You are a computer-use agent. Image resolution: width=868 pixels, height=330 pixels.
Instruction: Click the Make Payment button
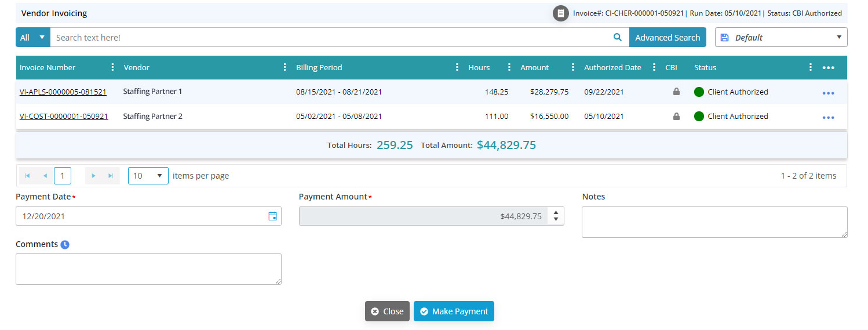pos(454,311)
